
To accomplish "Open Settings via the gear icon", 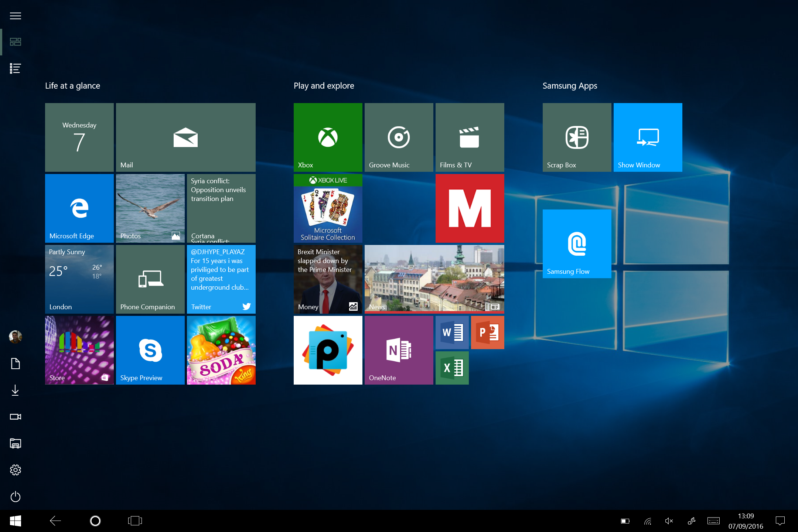I will tap(15, 470).
